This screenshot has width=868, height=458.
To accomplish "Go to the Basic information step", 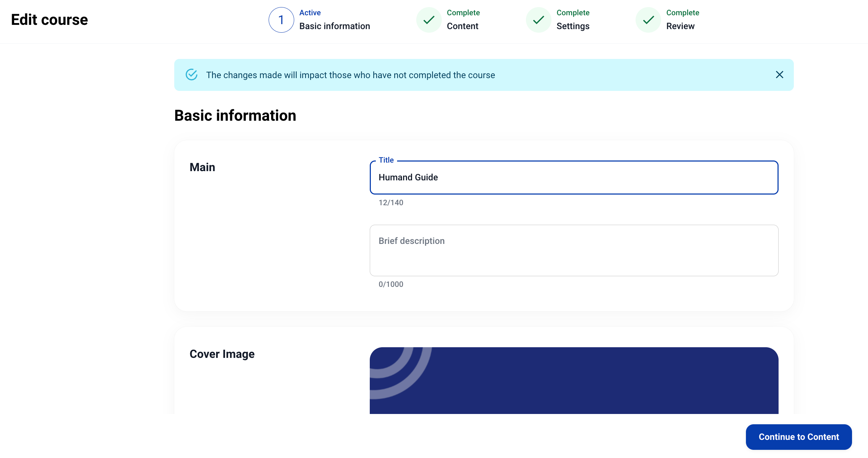I will tap(334, 26).
